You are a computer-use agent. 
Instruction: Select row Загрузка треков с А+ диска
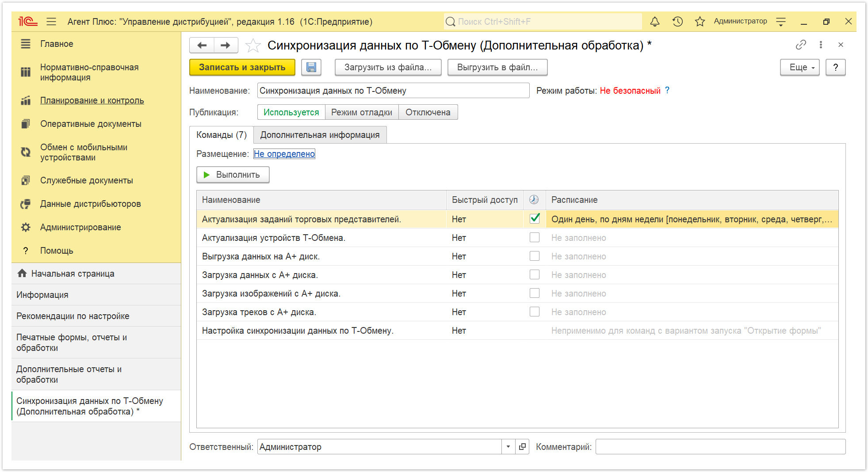[x=517, y=312]
